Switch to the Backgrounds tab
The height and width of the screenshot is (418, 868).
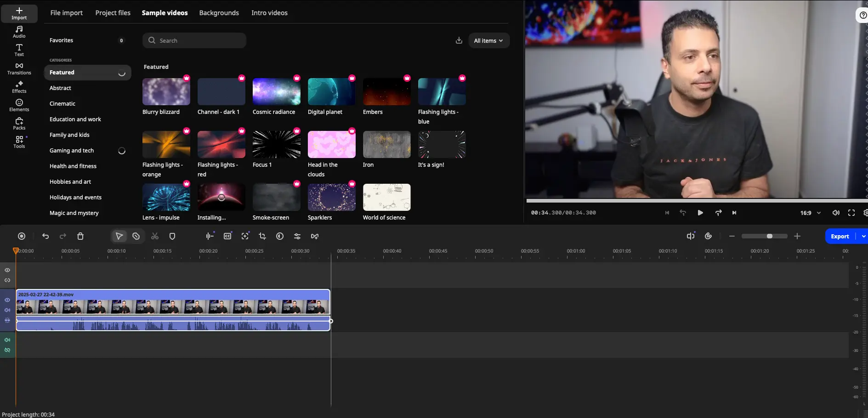point(219,13)
